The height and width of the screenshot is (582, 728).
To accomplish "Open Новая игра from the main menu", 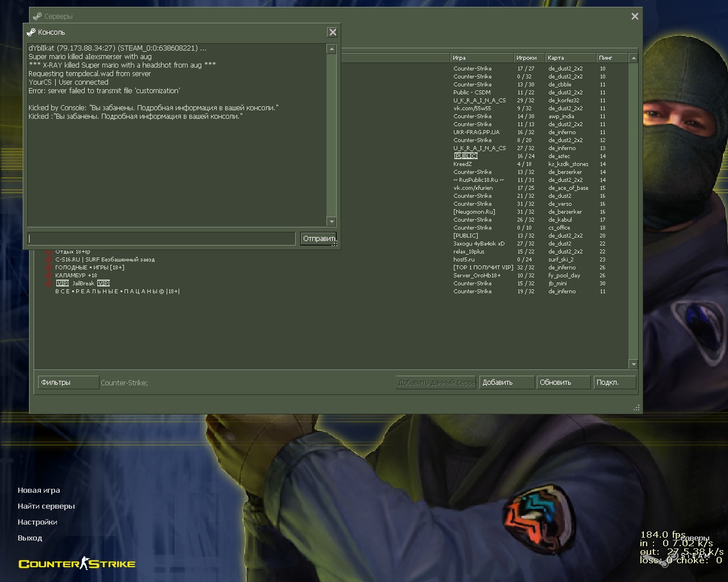I will pos(39,490).
